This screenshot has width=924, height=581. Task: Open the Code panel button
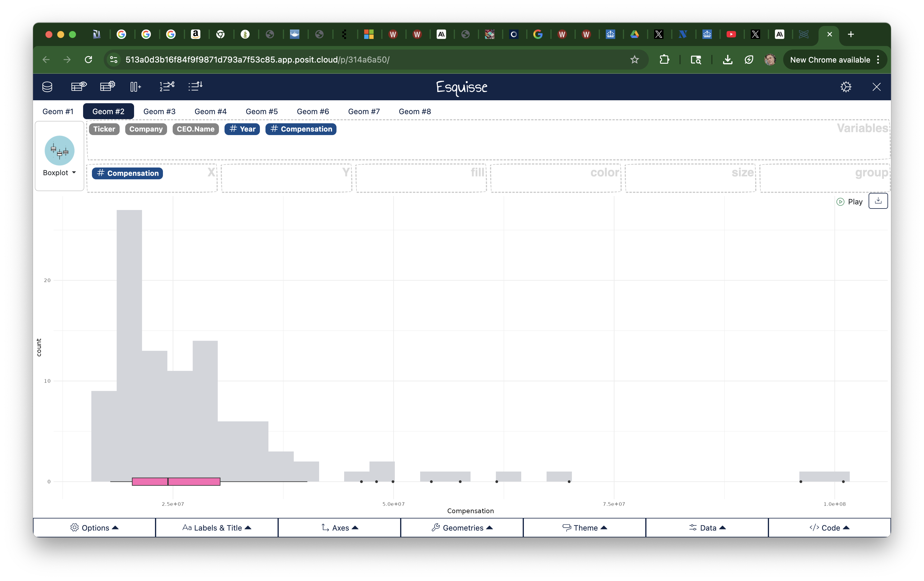point(830,528)
